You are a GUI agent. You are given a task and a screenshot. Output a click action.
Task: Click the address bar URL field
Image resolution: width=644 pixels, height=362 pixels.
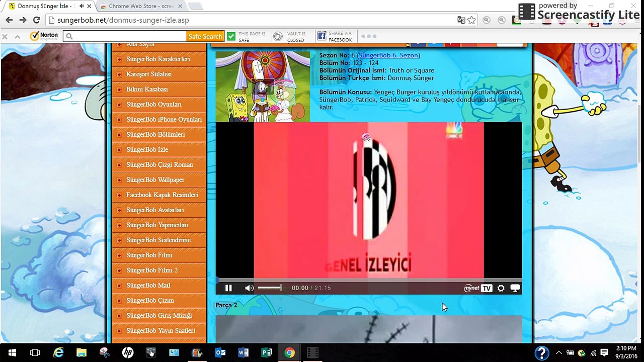tap(252, 20)
